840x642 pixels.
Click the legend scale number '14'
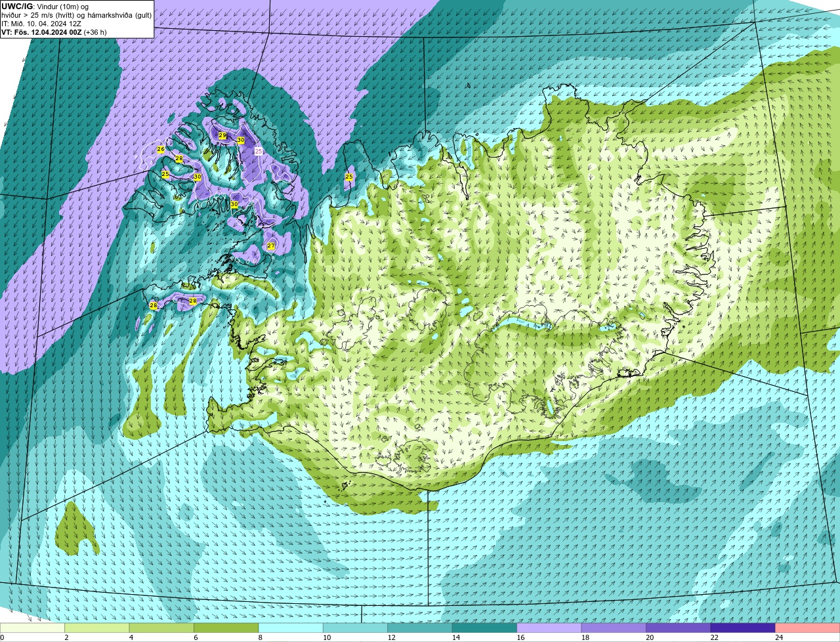coord(455,637)
